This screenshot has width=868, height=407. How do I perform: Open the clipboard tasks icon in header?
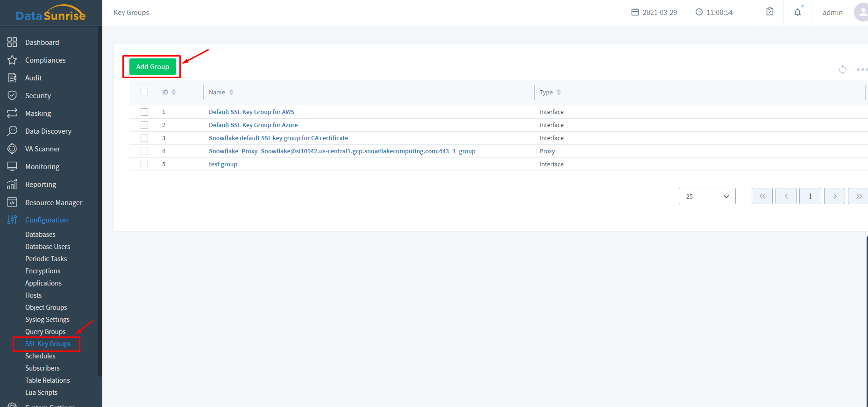click(x=770, y=12)
